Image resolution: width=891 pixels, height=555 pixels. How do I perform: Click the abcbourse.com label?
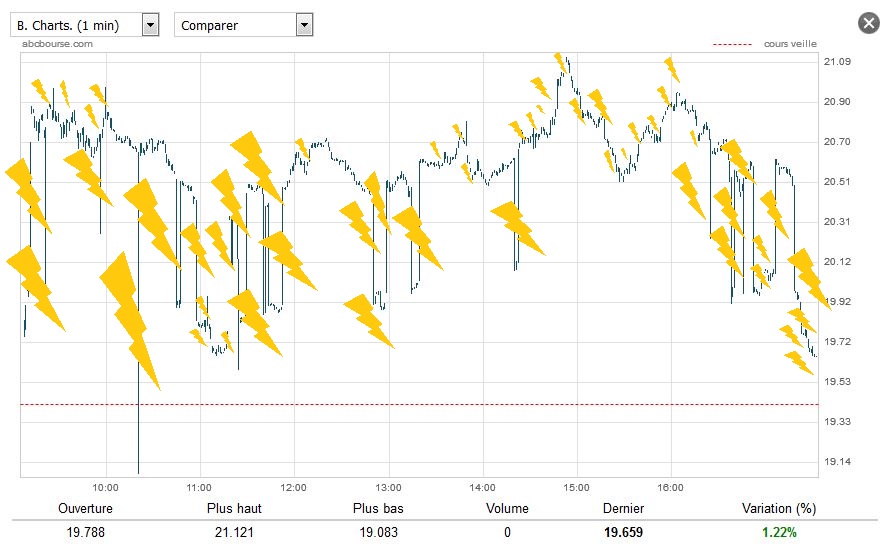point(57,44)
